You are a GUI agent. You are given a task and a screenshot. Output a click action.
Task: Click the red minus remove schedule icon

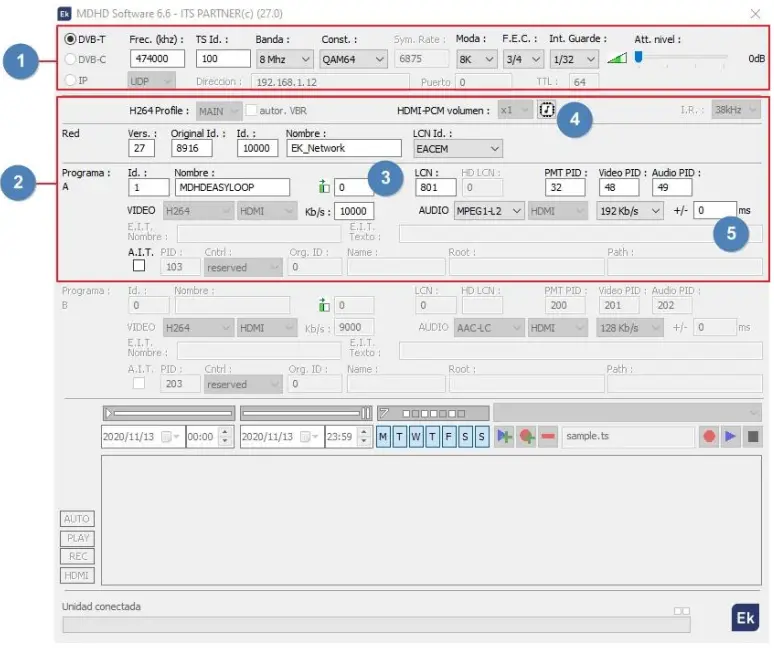point(547,437)
